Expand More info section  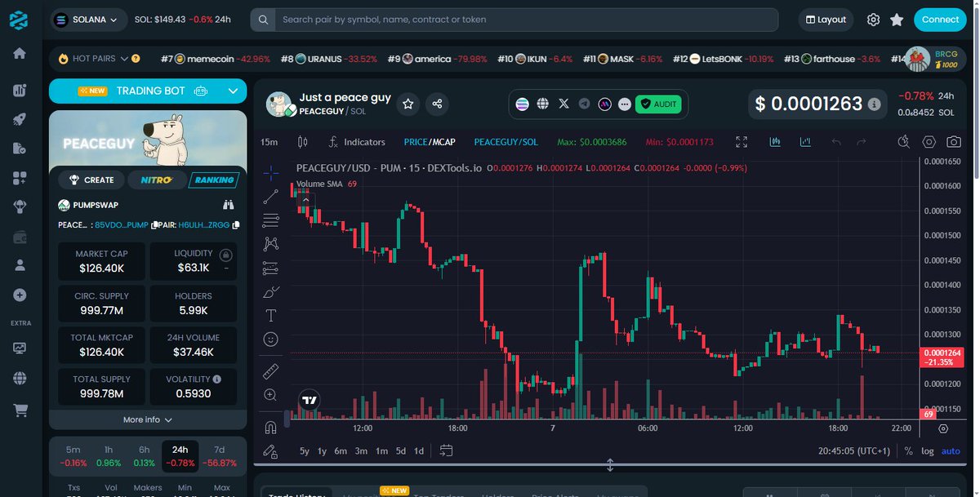pos(148,419)
